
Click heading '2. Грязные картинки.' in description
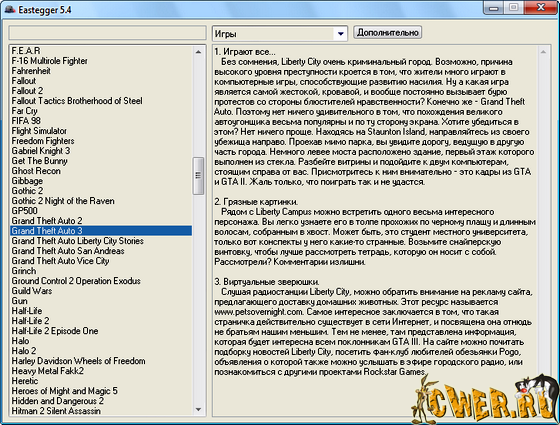tap(256, 202)
